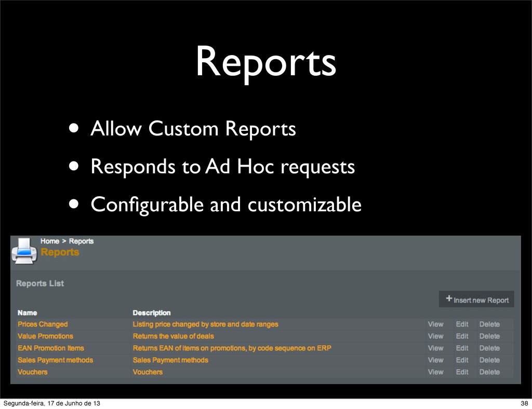Click the Description column header
Screen dimensions: 532x409
tap(152, 313)
